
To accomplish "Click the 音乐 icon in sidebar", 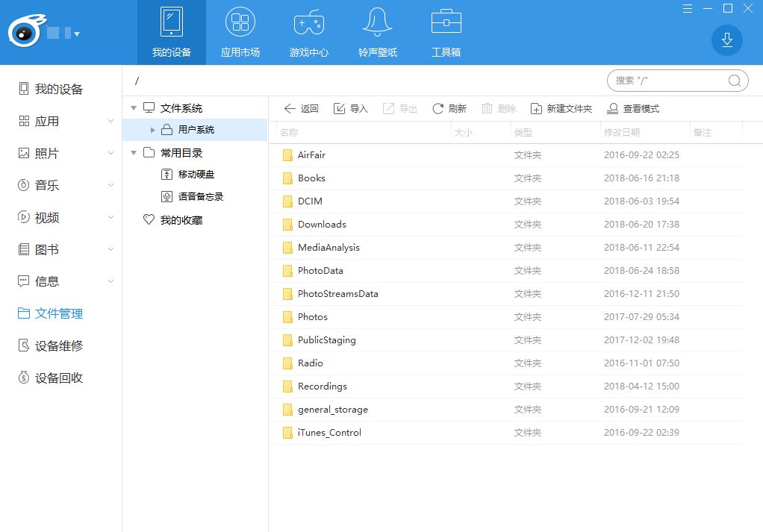I will pos(24,185).
